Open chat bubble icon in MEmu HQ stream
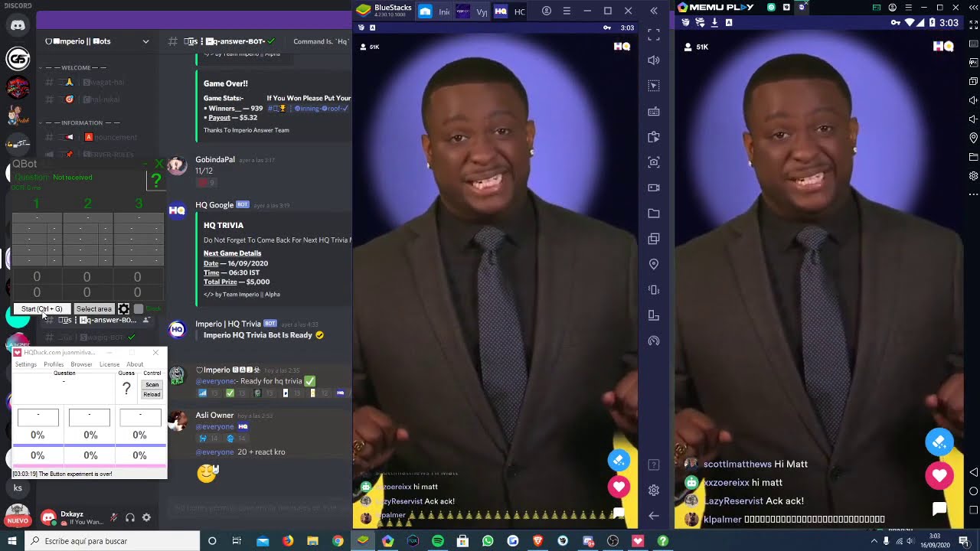 pyautogui.click(x=939, y=509)
